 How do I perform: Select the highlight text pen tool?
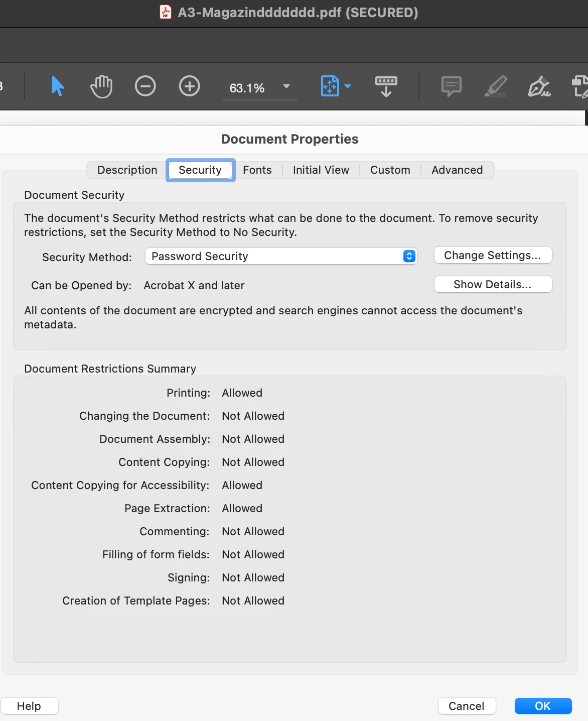(495, 86)
